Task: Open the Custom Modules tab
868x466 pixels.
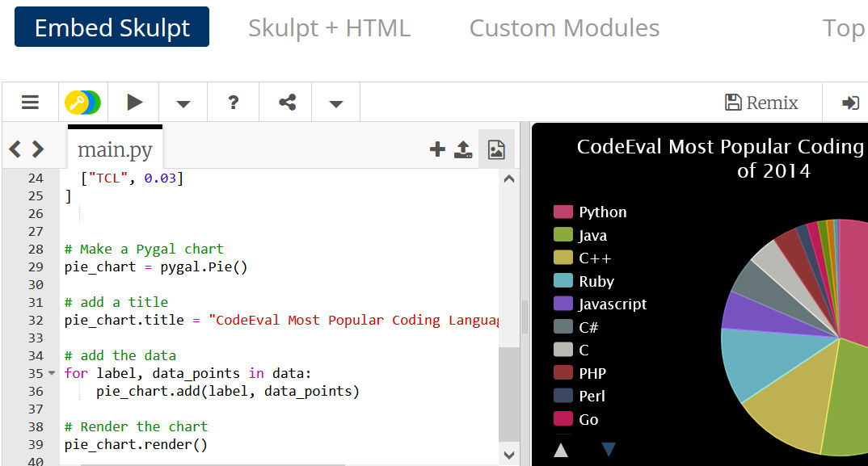Action: (x=564, y=27)
